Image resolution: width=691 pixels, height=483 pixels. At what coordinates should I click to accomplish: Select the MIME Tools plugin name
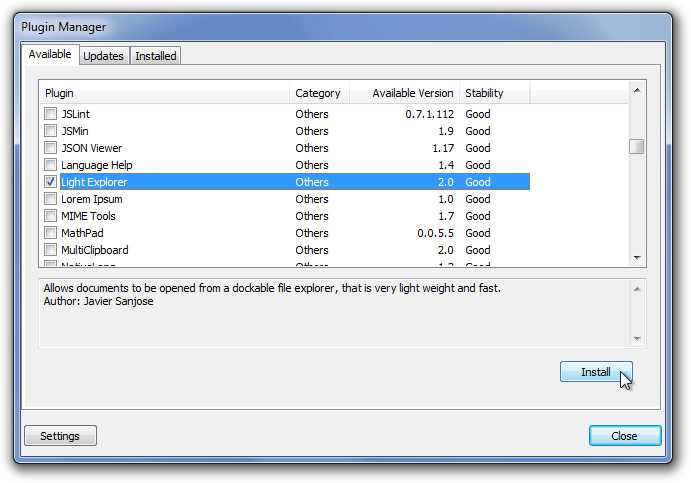coord(88,216)
